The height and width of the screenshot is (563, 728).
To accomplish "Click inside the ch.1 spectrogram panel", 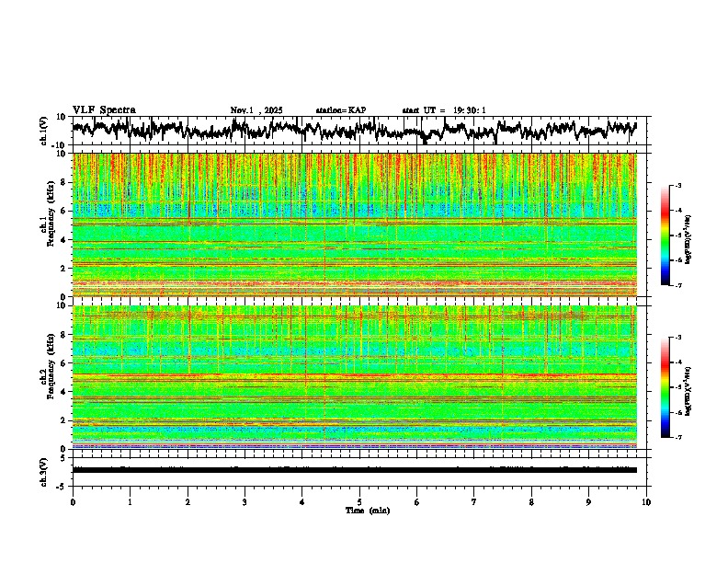I will point(354,224).
